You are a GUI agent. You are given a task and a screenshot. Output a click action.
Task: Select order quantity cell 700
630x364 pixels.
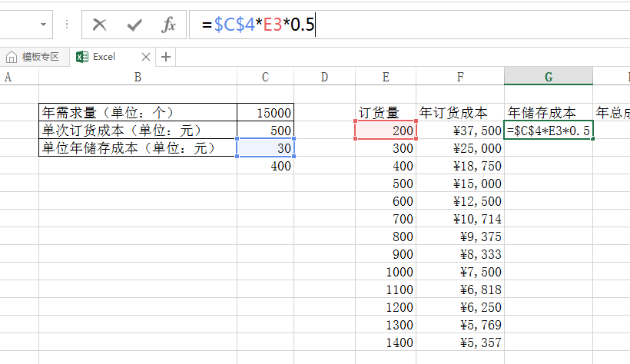click(x=386, y=219)
